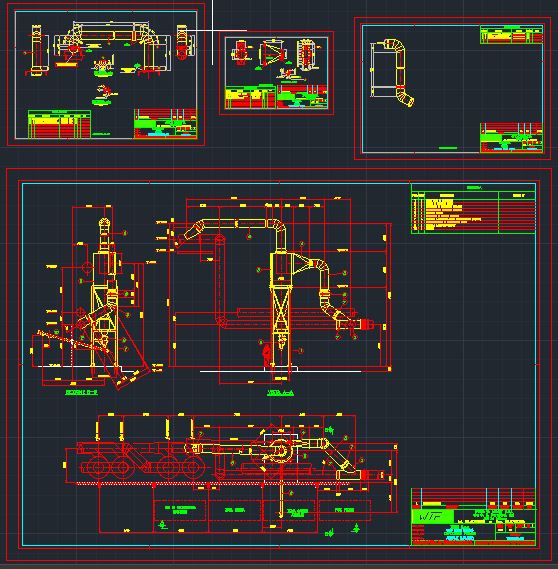
Task: Select the top horizontal yellow duct in VISTA A-A
Action: coord(236,224)
